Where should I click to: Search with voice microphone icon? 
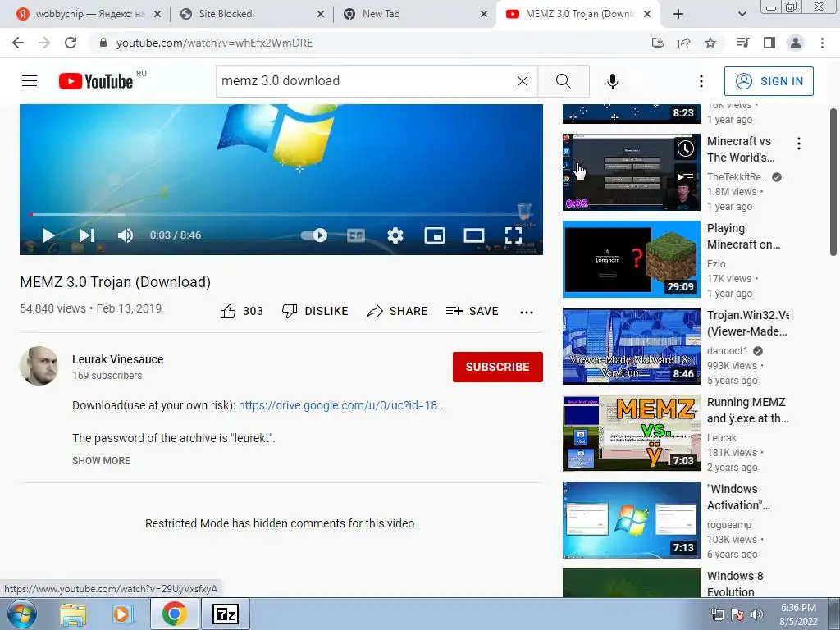pos(613,81)
